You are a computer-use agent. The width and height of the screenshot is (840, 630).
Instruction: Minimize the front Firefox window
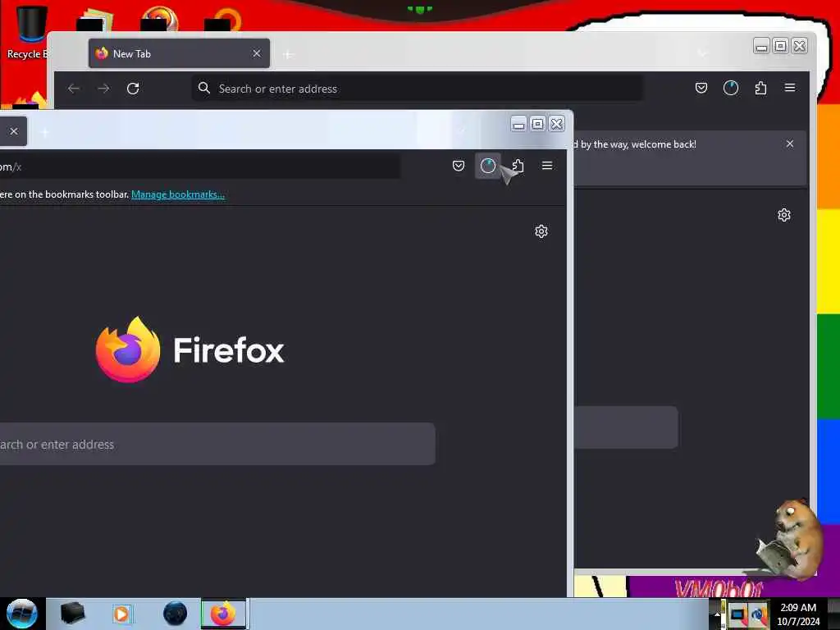[518, 125]
